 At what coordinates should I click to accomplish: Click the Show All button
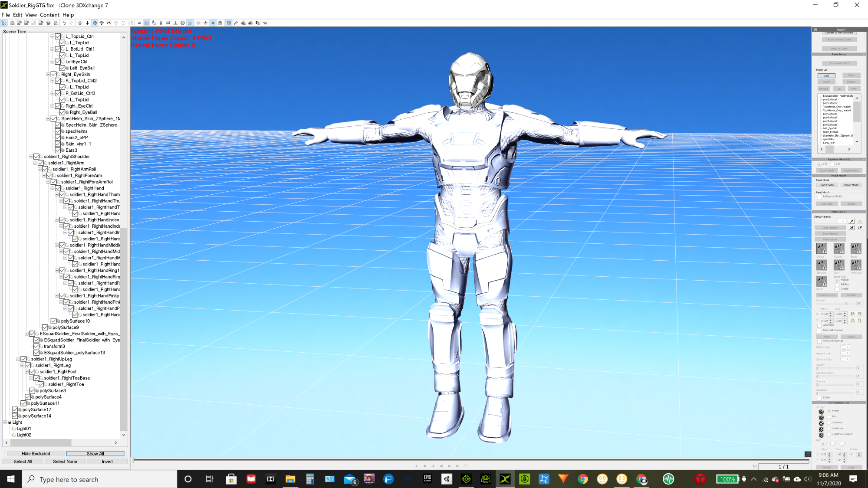[95, 454]
